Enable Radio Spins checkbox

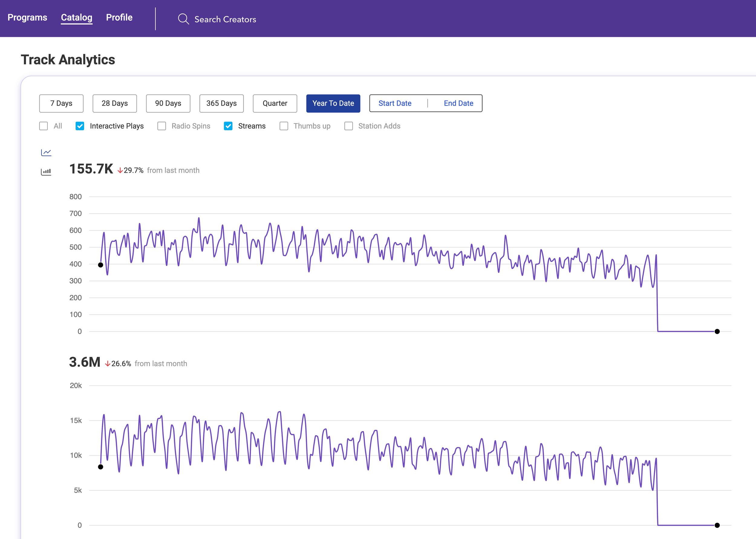coord(161,126)
